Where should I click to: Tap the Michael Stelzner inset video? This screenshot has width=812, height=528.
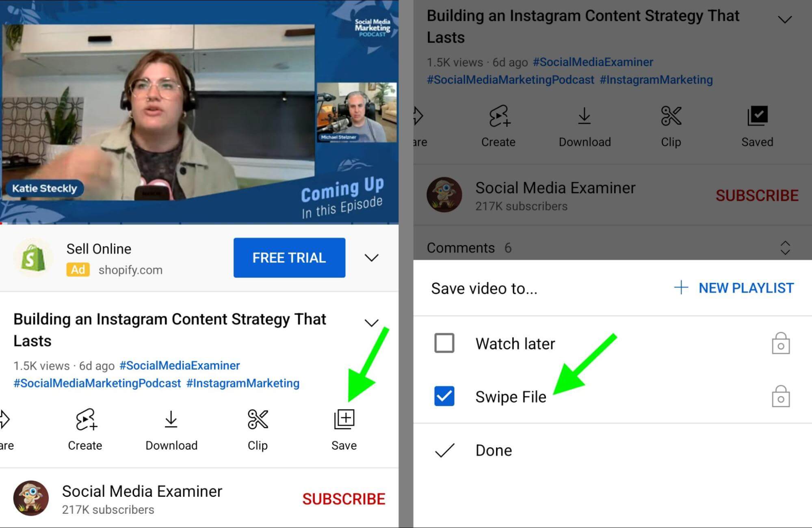coord(357,112)
